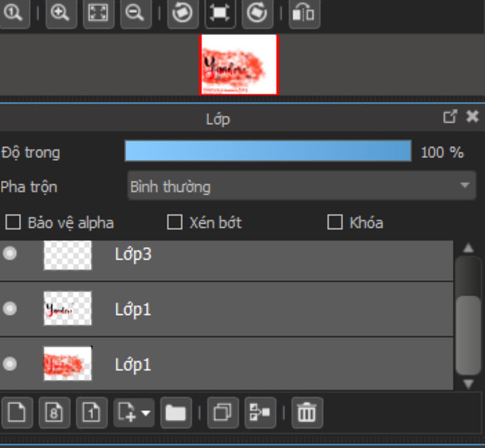Viewport: 485px width, 448px height.
Task: Select the Lớp1 name beside the black-text thumbnail
Action: (133, 310)
